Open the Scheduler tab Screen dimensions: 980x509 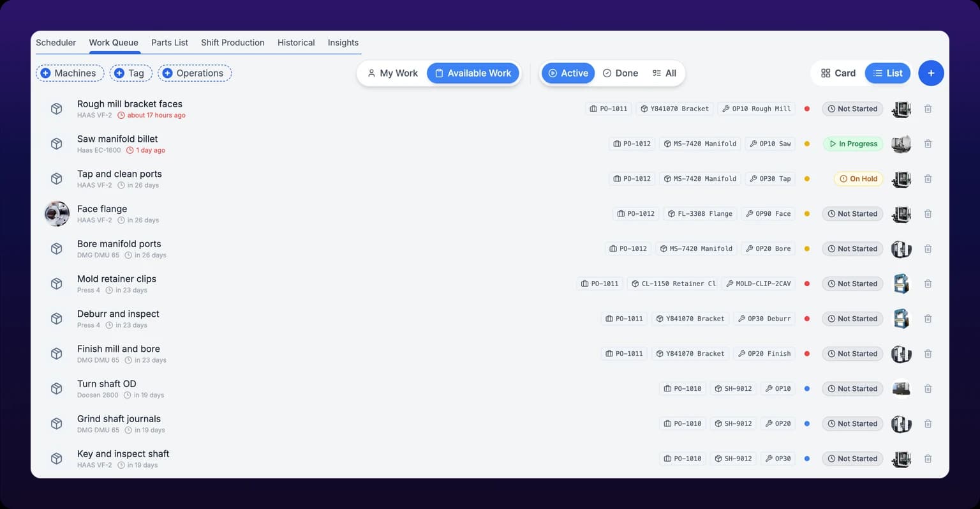[x=56, y=43]
